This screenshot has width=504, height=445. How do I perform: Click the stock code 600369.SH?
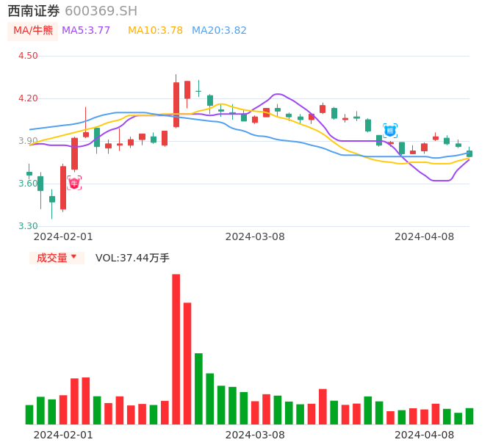(x=101, y=11)
